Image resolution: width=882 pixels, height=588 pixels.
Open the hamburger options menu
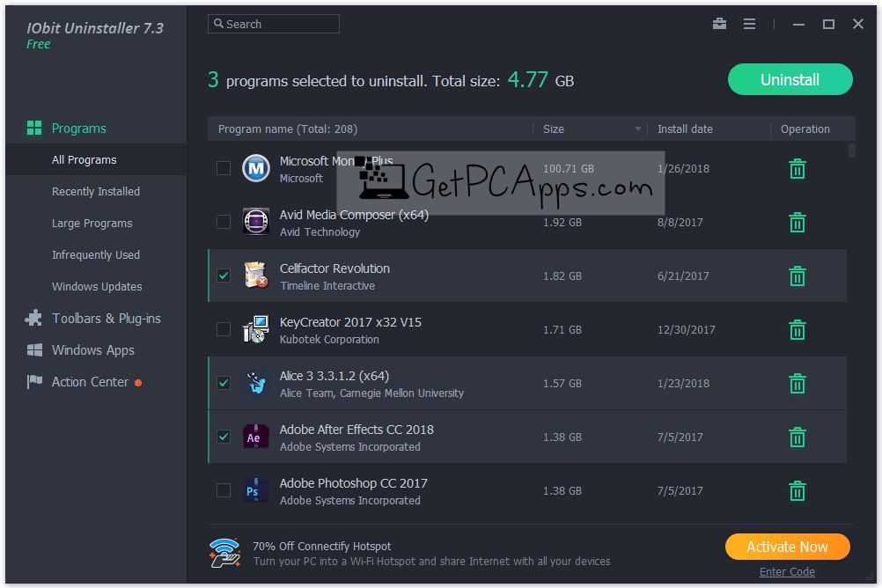pos(749,24)
